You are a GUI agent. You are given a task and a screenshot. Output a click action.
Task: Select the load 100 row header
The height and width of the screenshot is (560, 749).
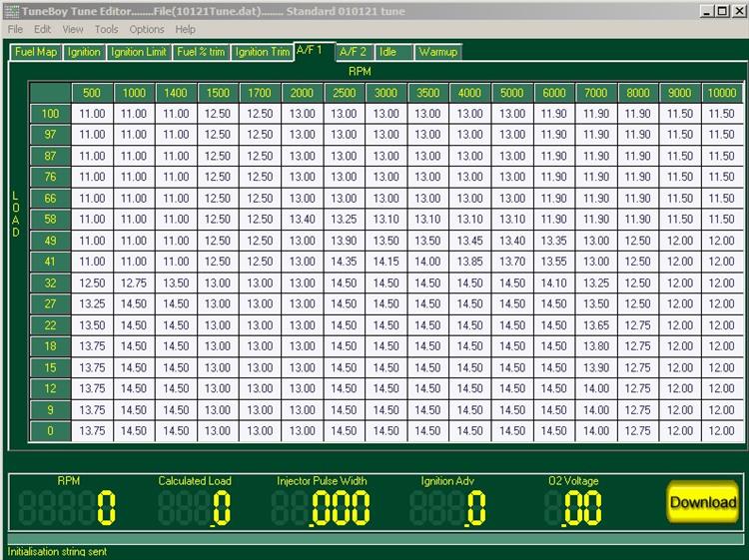point(50,114)
